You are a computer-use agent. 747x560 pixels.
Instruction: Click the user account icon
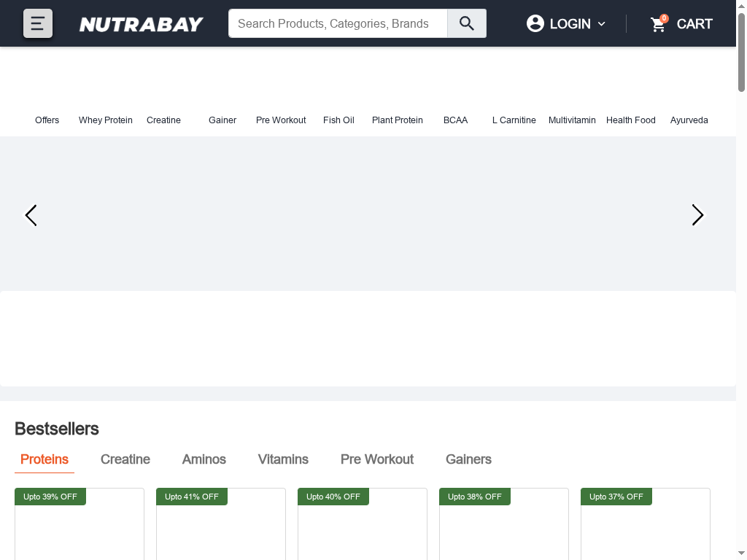(x=535, y=23)
